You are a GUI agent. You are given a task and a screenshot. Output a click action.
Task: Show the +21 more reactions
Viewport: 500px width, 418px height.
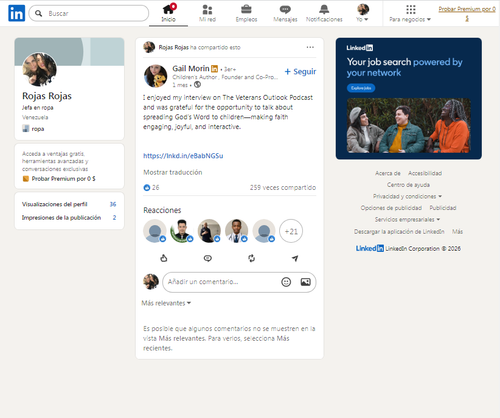(291, 231)
